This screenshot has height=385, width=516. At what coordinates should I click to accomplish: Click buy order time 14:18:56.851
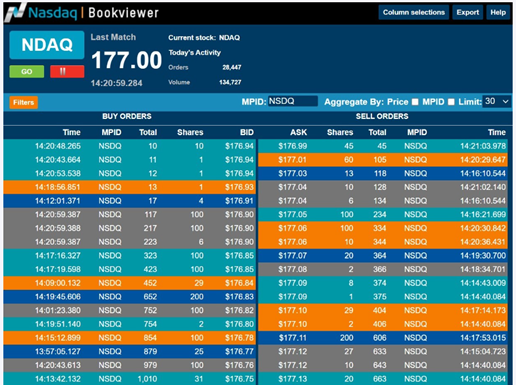coord(58,187)
